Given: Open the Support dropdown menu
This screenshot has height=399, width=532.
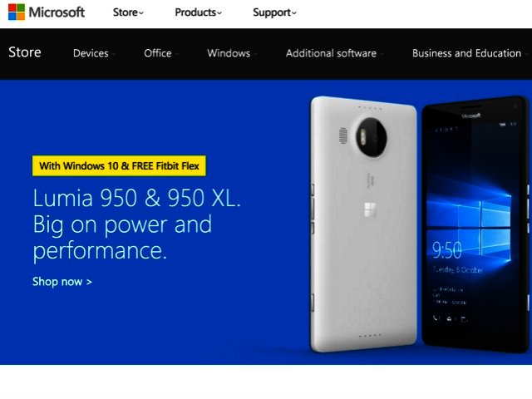Looking at the screenshot, I should pyautogui.click(x=274, y=12).
